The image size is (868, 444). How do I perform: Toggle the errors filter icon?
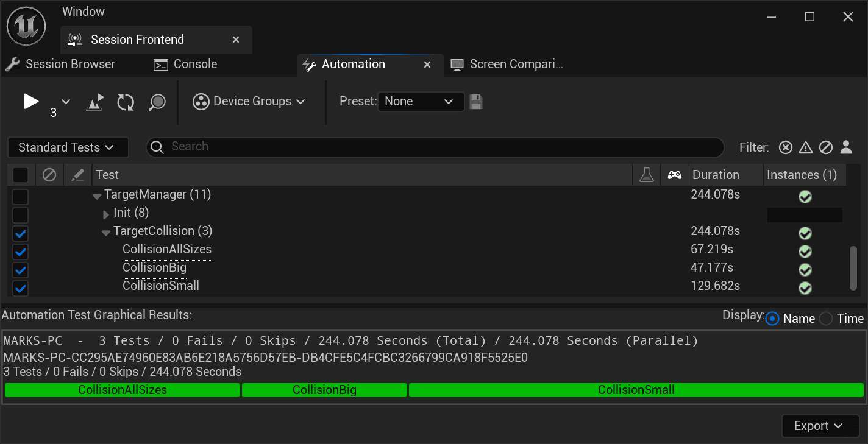point(786,147)
